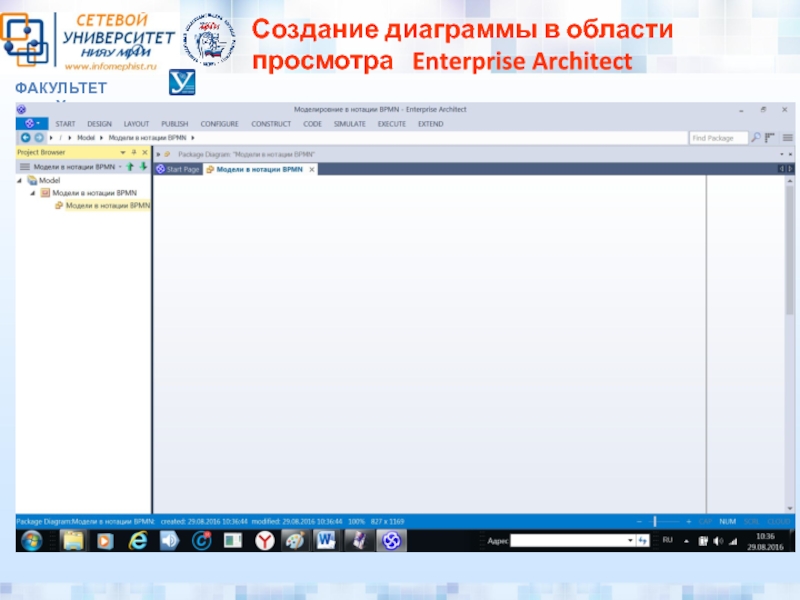Viewport: 800px width, 600px height.
Task: Click the Enterprise Architect application menu button
Action: (x=32, y=124)
